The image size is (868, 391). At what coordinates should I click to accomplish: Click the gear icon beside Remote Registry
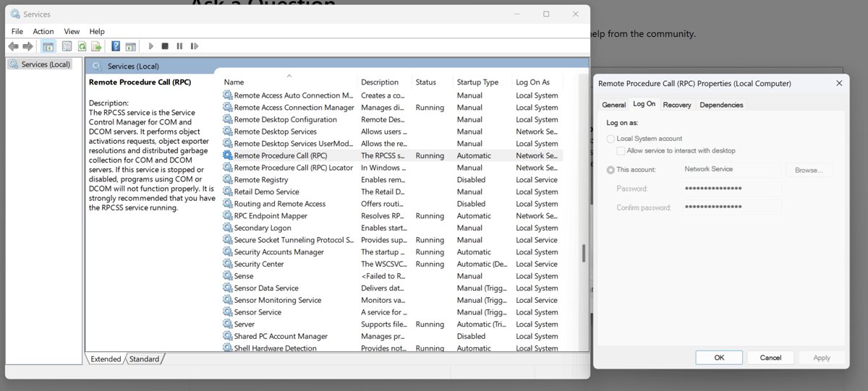228,179
